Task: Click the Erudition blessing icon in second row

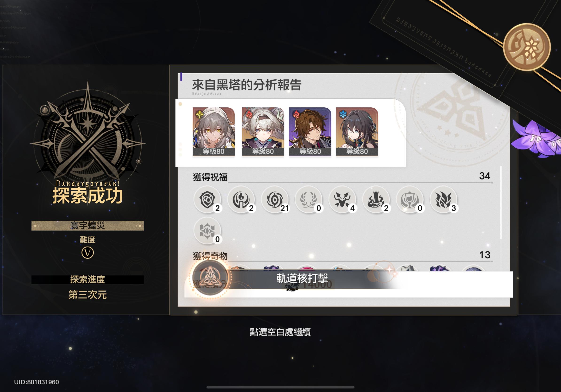Action: coord(207,231)
